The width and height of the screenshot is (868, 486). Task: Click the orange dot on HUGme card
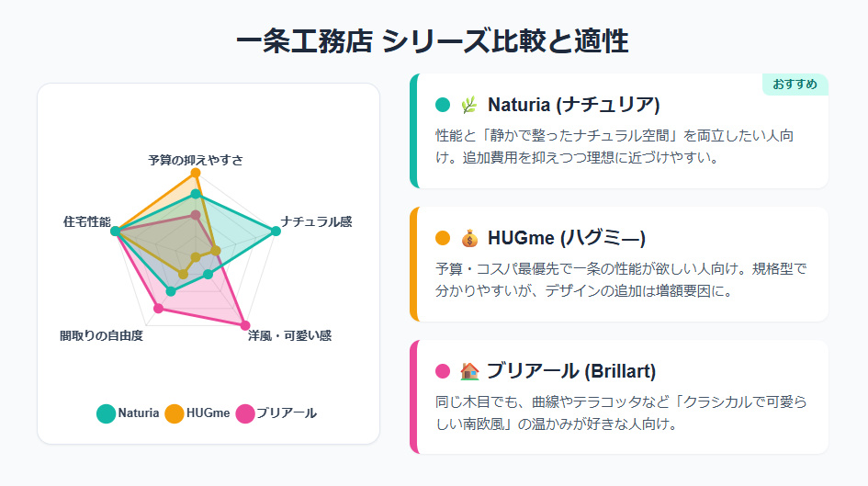tap(443, 238)
